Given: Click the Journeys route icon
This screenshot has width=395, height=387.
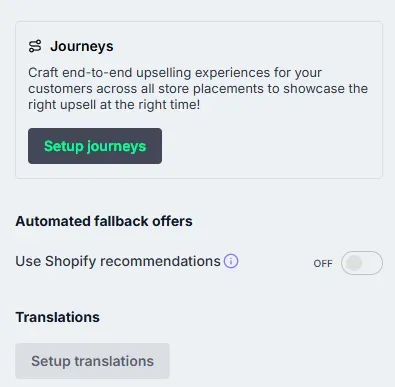Looking at the screenshot, I should pyautogui.click(x=35, y=46).
